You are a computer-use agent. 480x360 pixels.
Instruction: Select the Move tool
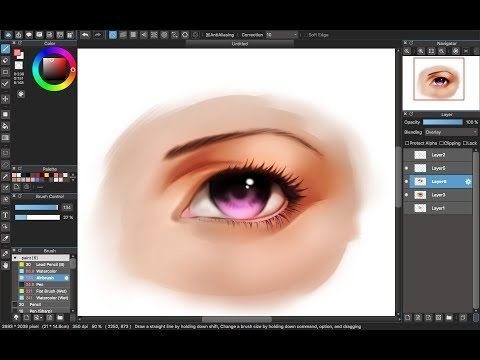click(x=5, y=99)
